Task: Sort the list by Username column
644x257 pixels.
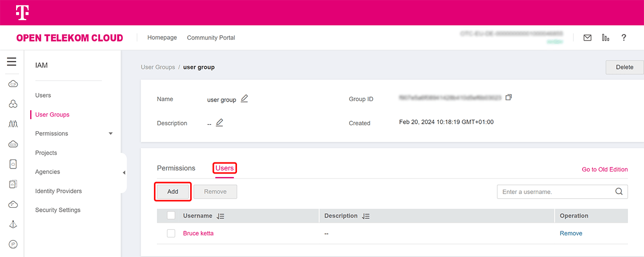Action: point(220,216)
